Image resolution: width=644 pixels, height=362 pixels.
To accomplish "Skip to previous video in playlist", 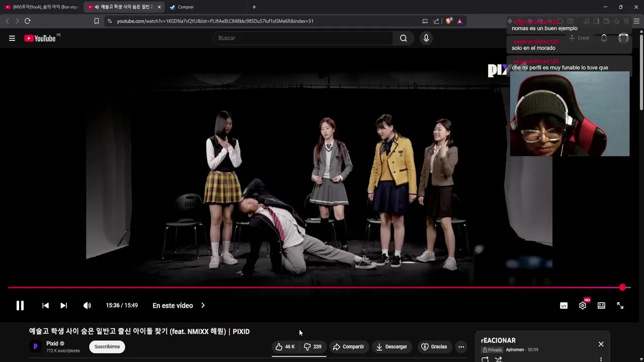I will pos(45,305).
